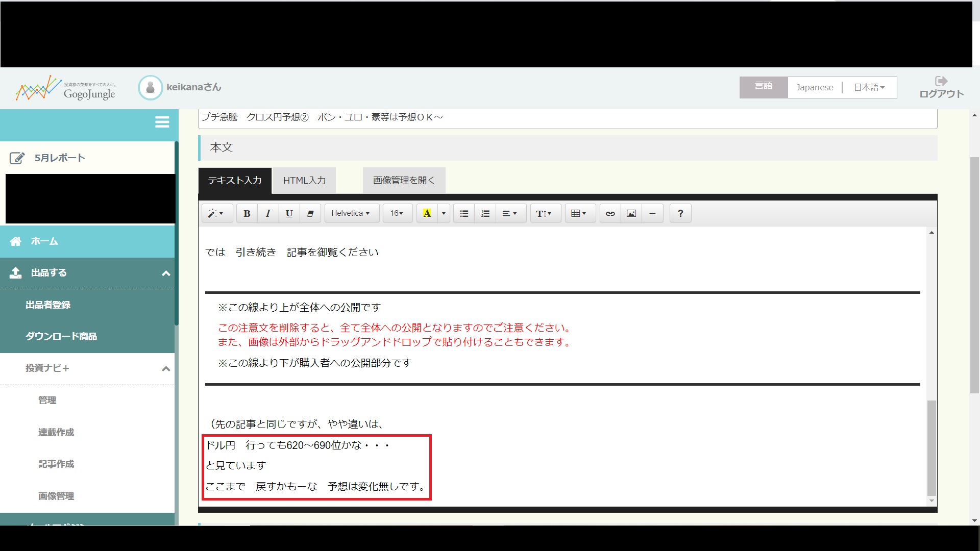This screenshot has width=980, height=551.
Task: Click the eraser clear-formatting icon
Action: click(310, 213)
